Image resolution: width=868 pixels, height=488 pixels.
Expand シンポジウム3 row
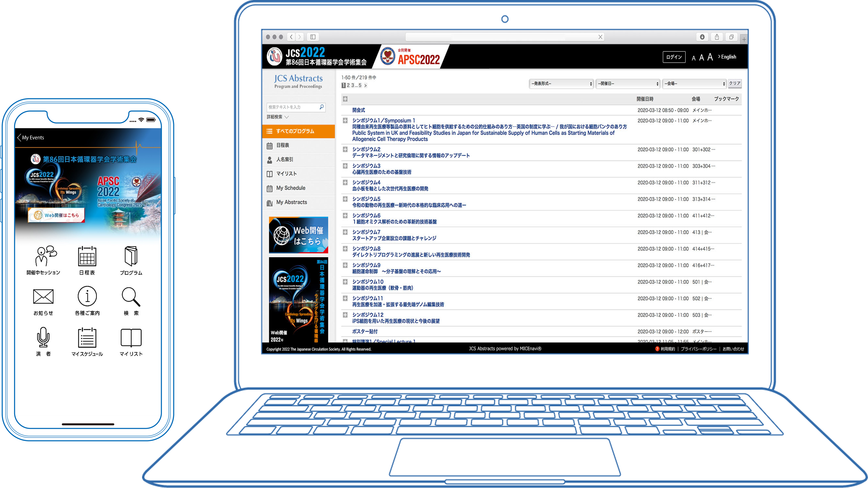tap(345, 166)
